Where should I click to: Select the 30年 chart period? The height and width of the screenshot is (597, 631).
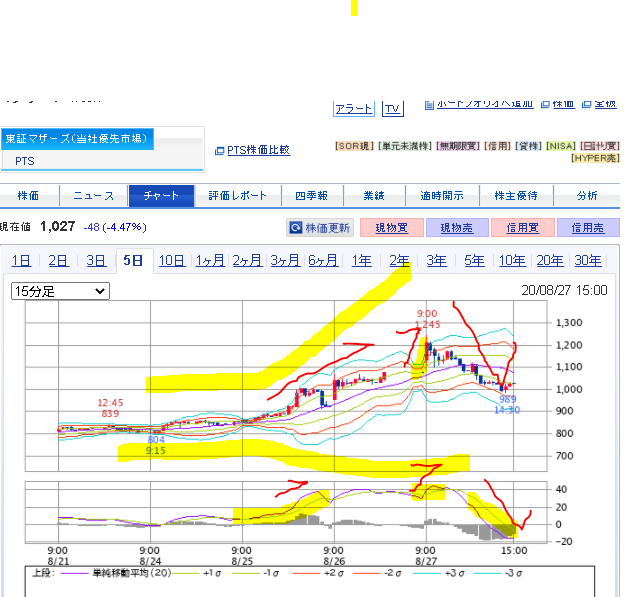click(x=588, y=261)
